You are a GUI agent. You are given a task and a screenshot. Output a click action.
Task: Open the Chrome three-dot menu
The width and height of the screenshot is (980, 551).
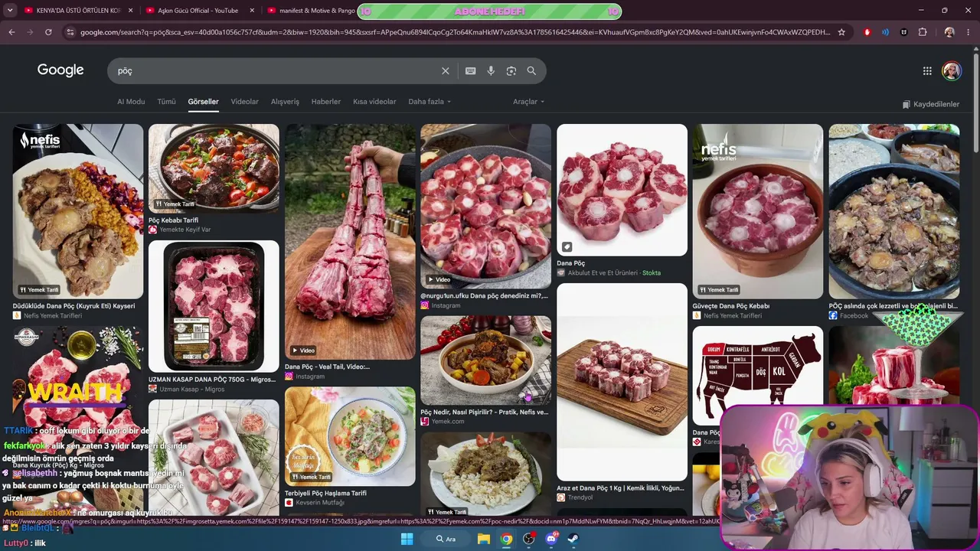tap(969, 32)
